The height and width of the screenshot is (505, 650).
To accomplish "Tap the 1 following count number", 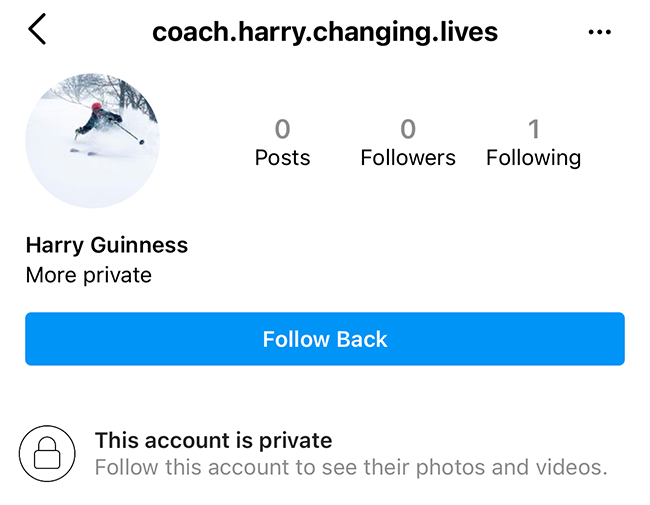I will click(533, 129).
